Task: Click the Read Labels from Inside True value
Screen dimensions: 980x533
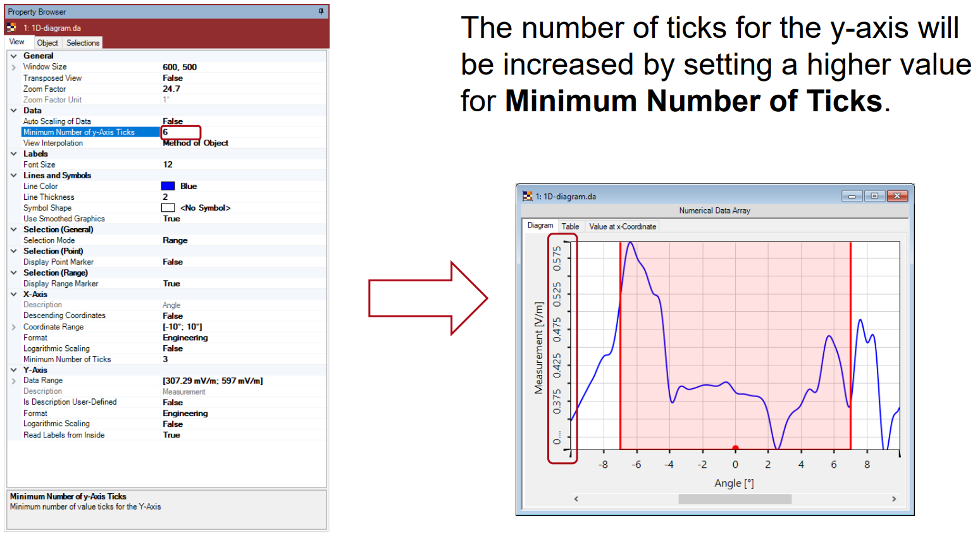Action: point(171,435)
